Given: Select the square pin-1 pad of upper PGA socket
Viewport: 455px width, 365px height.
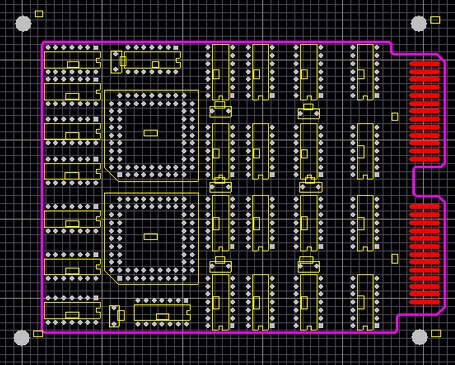Looking at the screenshot, I should 120,175.
